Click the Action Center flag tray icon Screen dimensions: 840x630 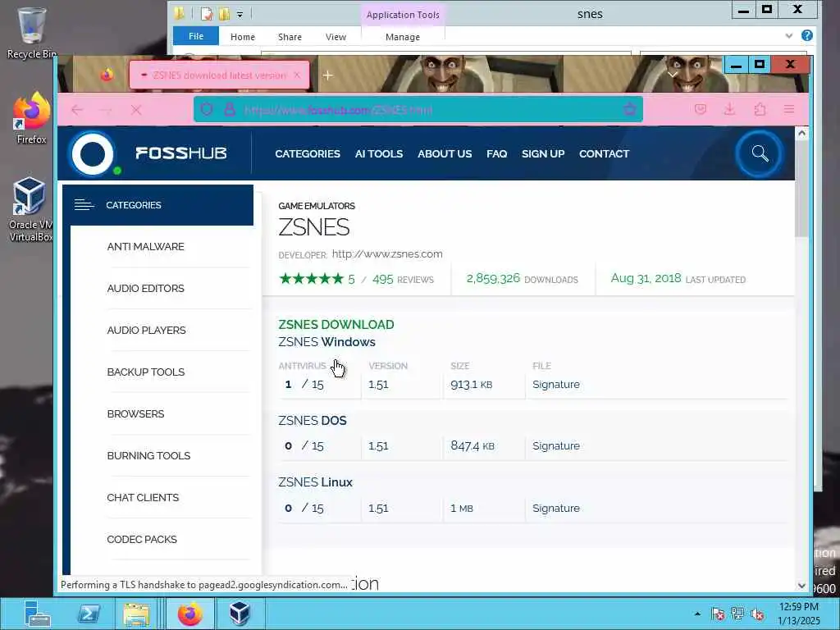coord(718,614)
